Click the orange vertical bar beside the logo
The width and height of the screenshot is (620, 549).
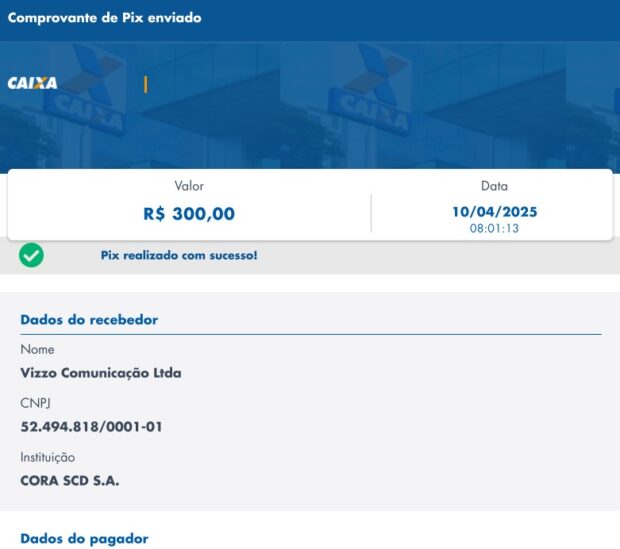146,85
